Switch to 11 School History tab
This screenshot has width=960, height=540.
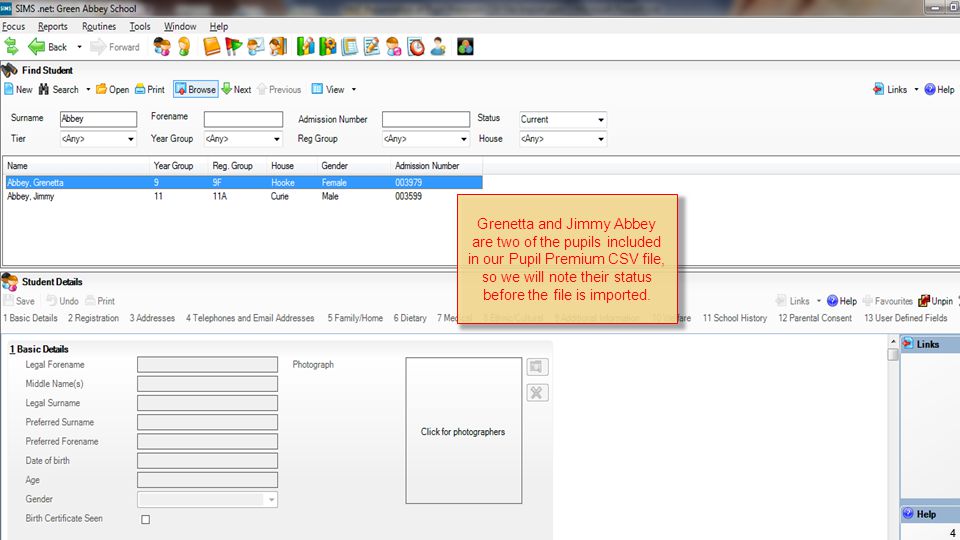point(735,318)
